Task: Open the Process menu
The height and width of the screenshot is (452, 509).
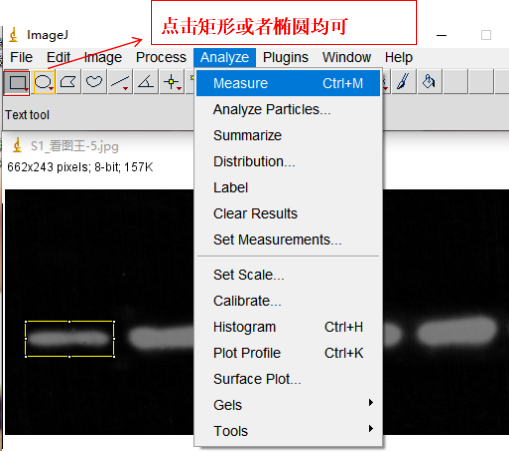Action: click(x=161, y=58)
